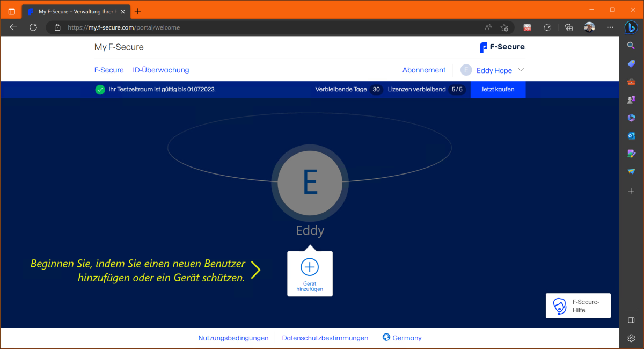The height and width of the screenshot is (349, 644).
Task: Open the sidebar tools briefcase icon
Action: [631, 82]
